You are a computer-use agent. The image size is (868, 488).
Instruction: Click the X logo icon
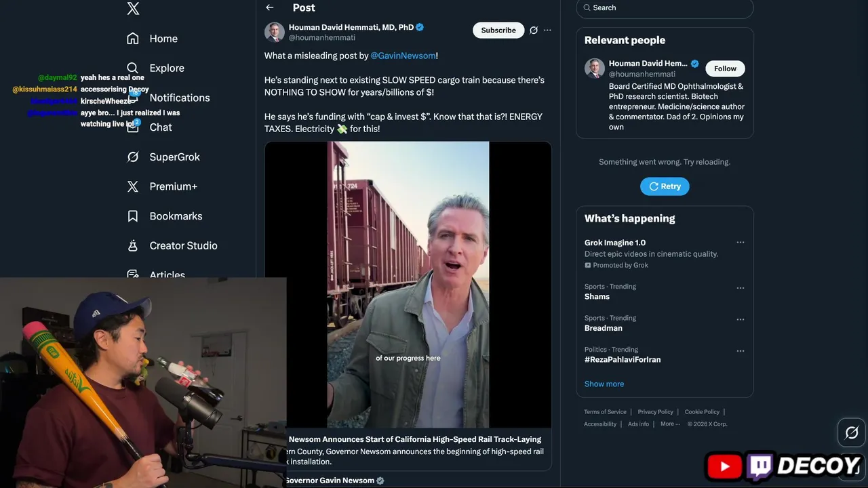133,8
